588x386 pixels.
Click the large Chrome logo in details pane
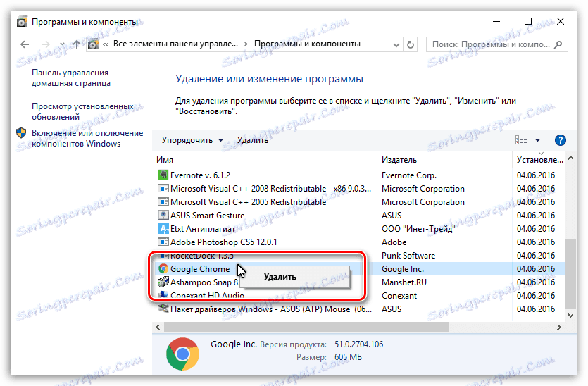pyautogui.click(x=182, y=354)
